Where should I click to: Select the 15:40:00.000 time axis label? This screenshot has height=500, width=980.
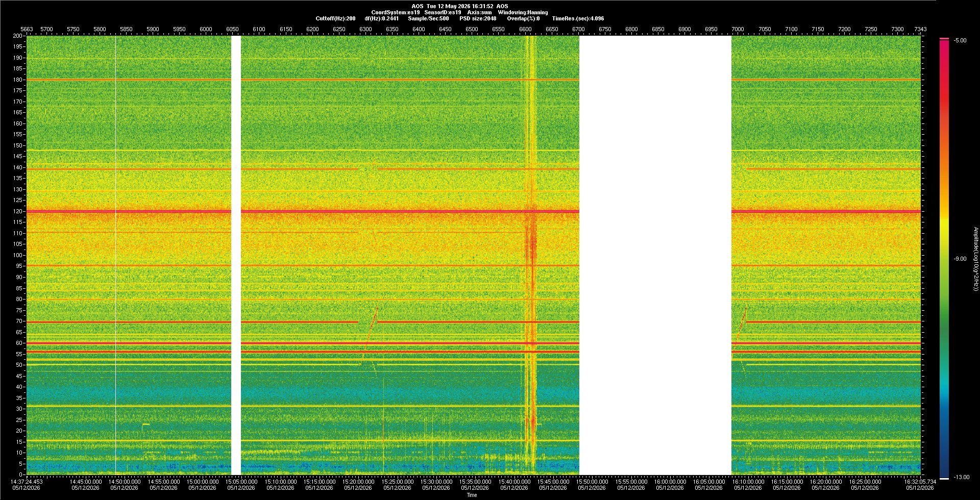[514, 482]
